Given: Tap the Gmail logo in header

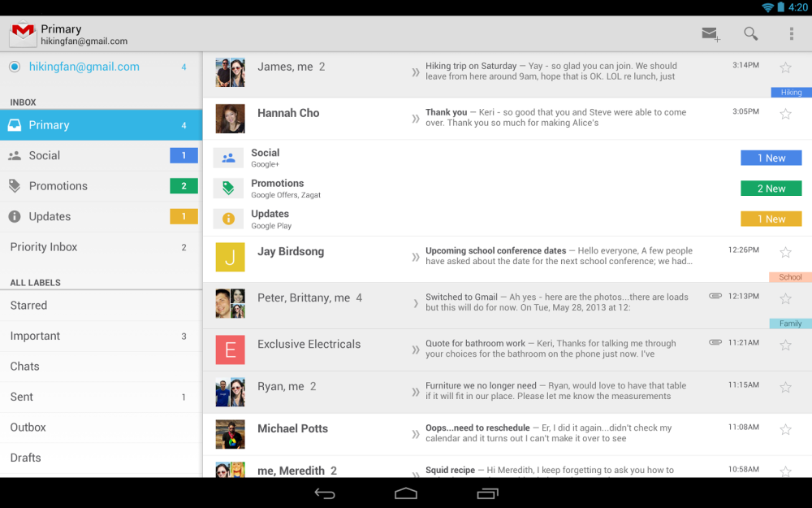Looking at the screenshot, I should click(x=23, y=33).
